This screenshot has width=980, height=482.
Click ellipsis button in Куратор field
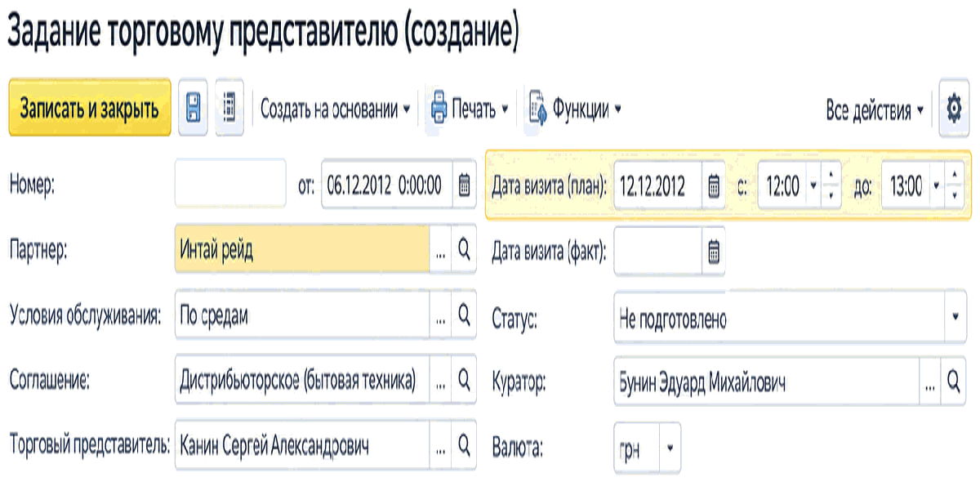point(931,381)
